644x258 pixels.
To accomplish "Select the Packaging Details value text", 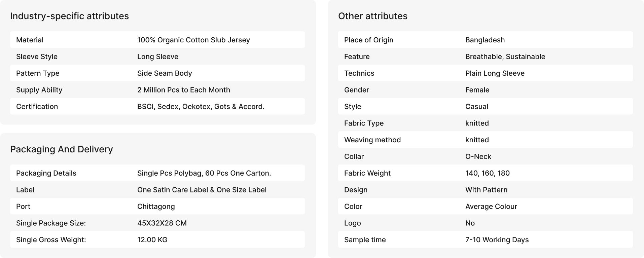I will (x=204, y=173).
